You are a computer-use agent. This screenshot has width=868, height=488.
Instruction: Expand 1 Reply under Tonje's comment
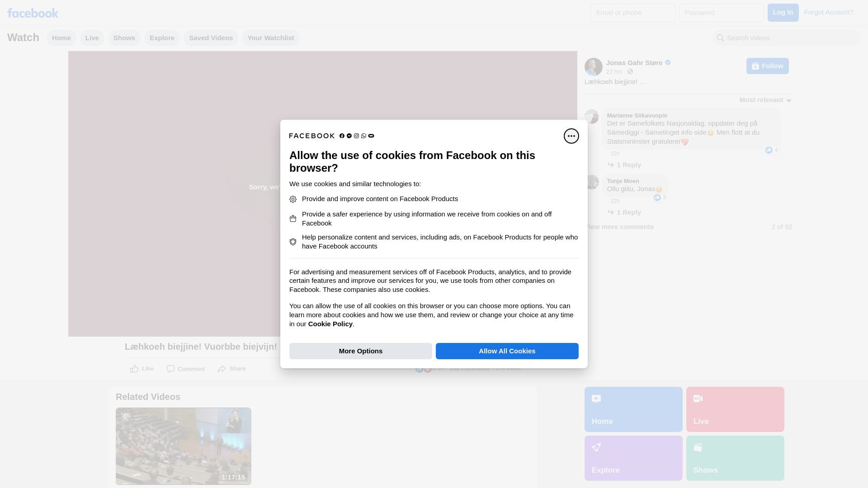click(624, 212)
